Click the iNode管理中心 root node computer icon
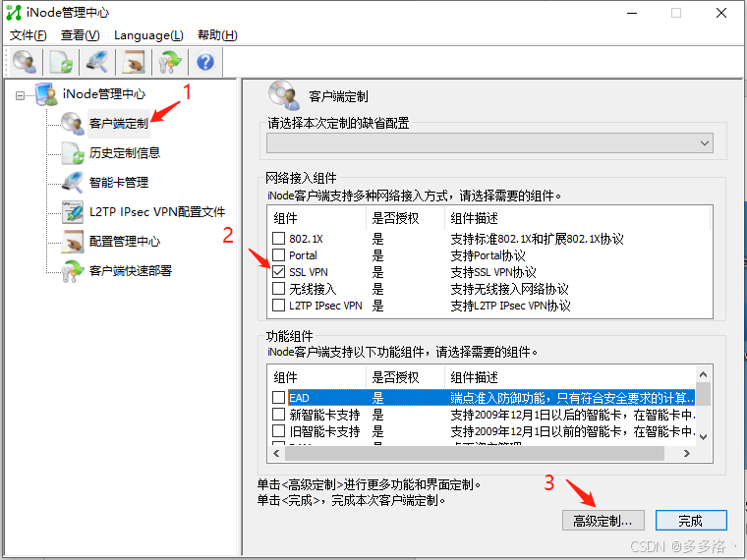Viewport: 747px width, 560px height. [47, 94]
